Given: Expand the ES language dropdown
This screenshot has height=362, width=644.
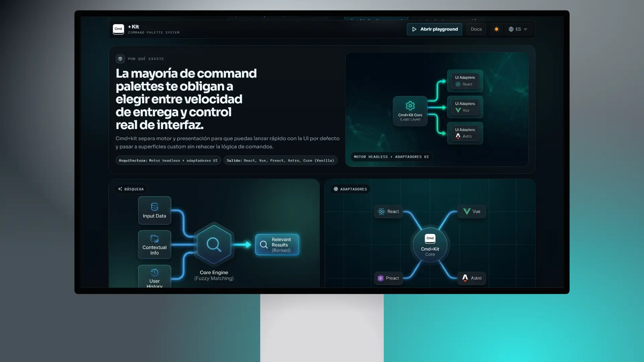Looking at the screenshot, I should pyautogui.click(x=518, y=29).
